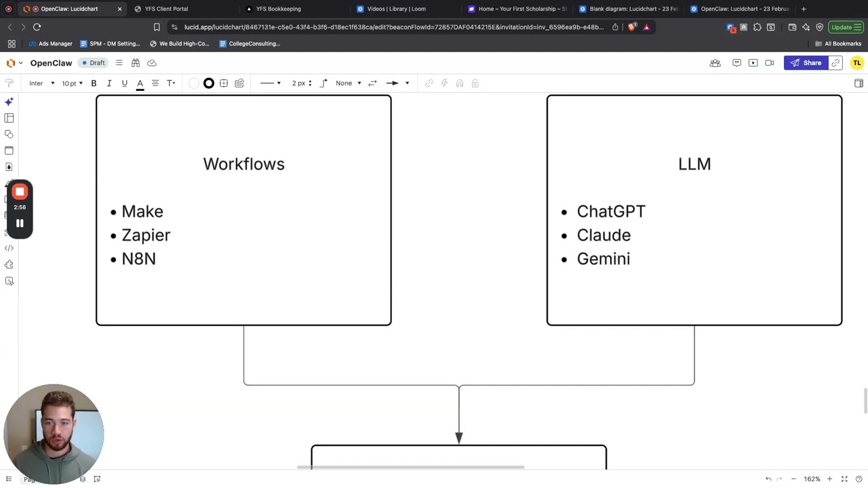Open Lucid AI sparkle tool in sidebar
Screen dimensions: 868x488
[9, 102]
